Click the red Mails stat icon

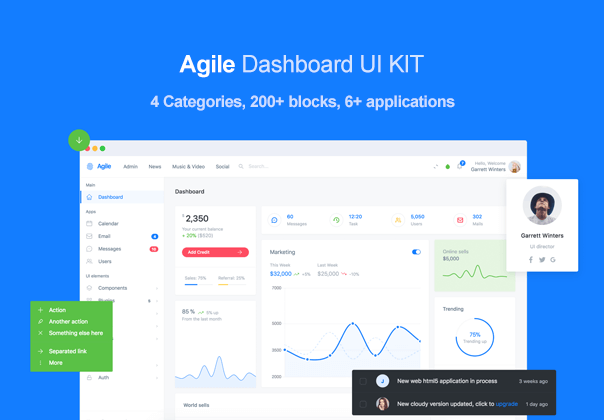460,220
